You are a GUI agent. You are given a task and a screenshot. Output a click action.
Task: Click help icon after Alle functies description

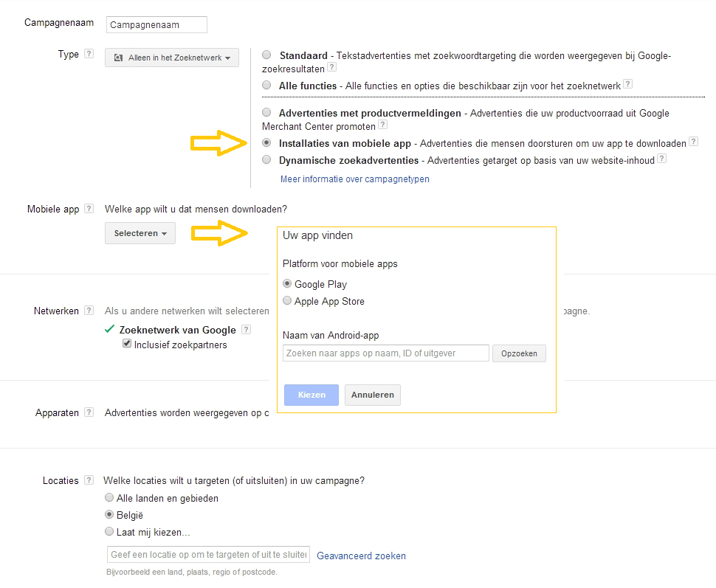(x=628, y=83)
